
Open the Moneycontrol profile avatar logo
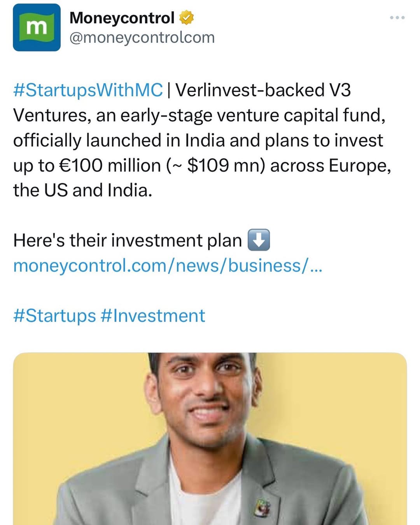click(x=37, y=28)
